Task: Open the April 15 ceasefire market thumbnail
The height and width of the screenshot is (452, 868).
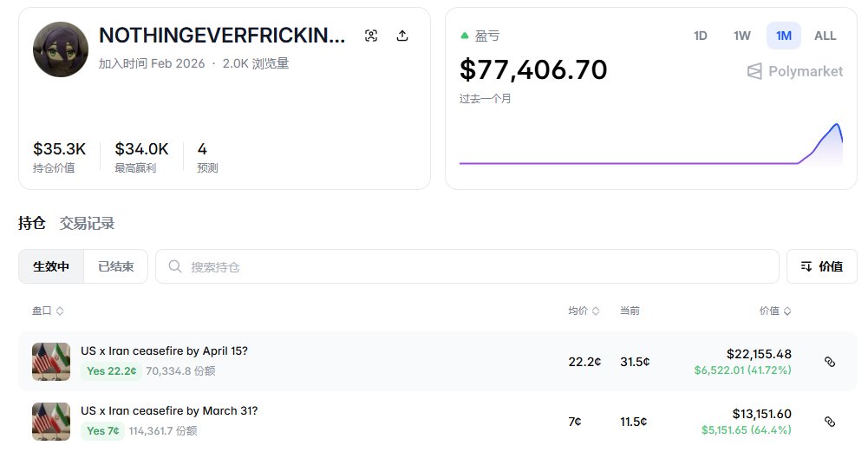Action: pos(51,362)
